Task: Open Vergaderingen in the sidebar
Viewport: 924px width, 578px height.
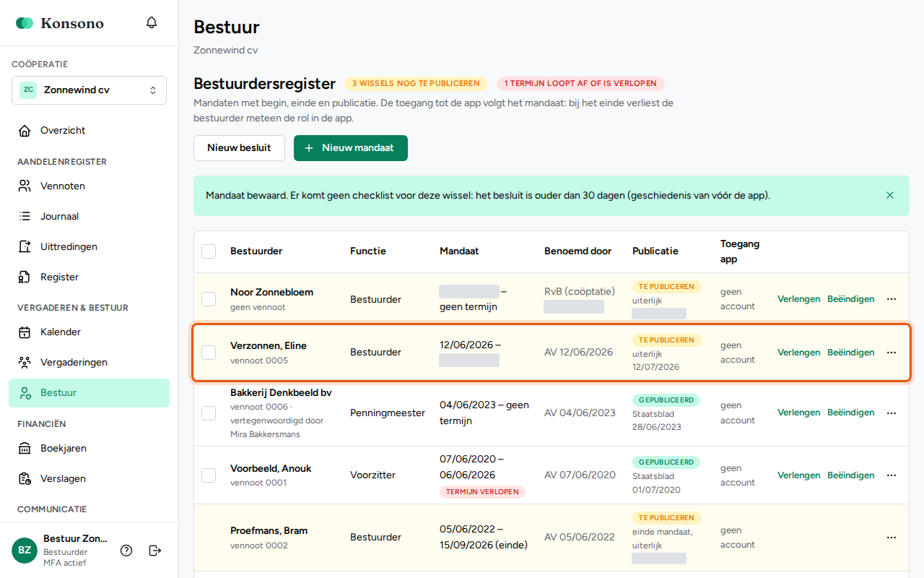Action: click(89, 363)
